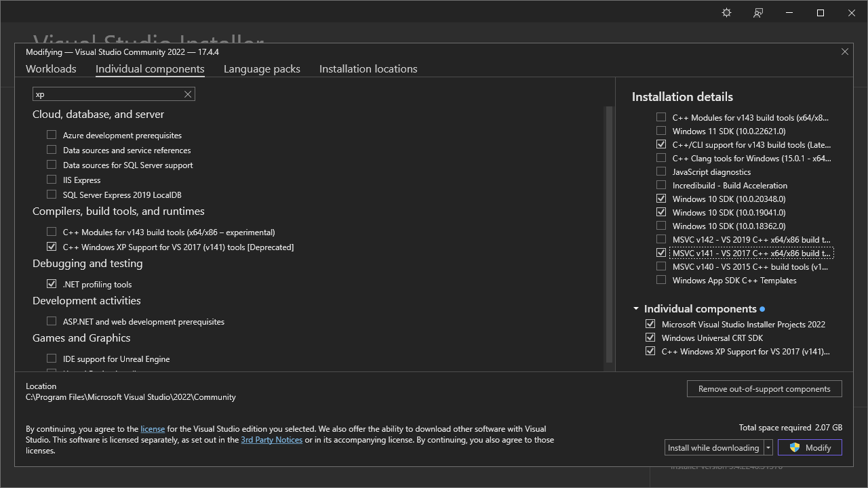Uncheck Windows Universal CRT SDK
The height and width of the screenshot is (488, 868).
tap(650, 338)
